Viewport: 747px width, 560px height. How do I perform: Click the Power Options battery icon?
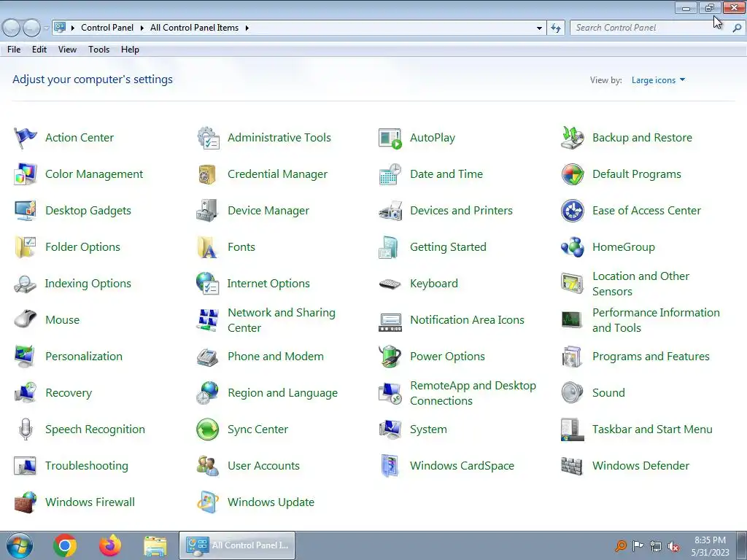pos(390,357)
